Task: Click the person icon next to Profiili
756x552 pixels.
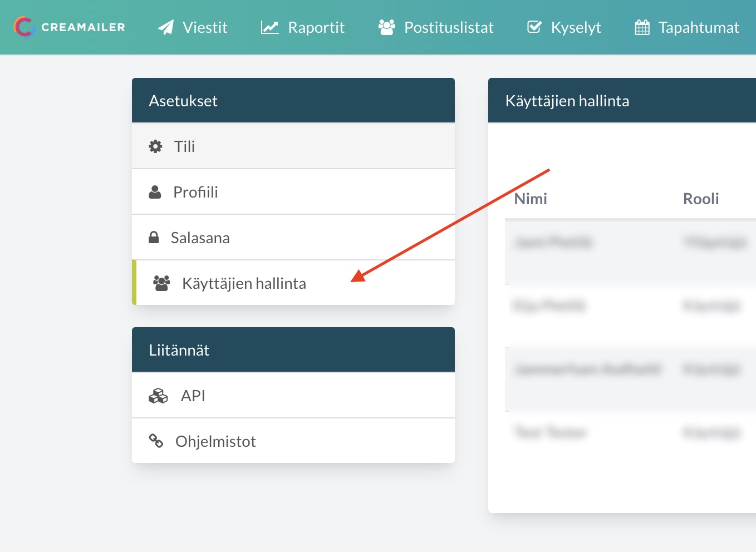Action: tap(155, 192)
